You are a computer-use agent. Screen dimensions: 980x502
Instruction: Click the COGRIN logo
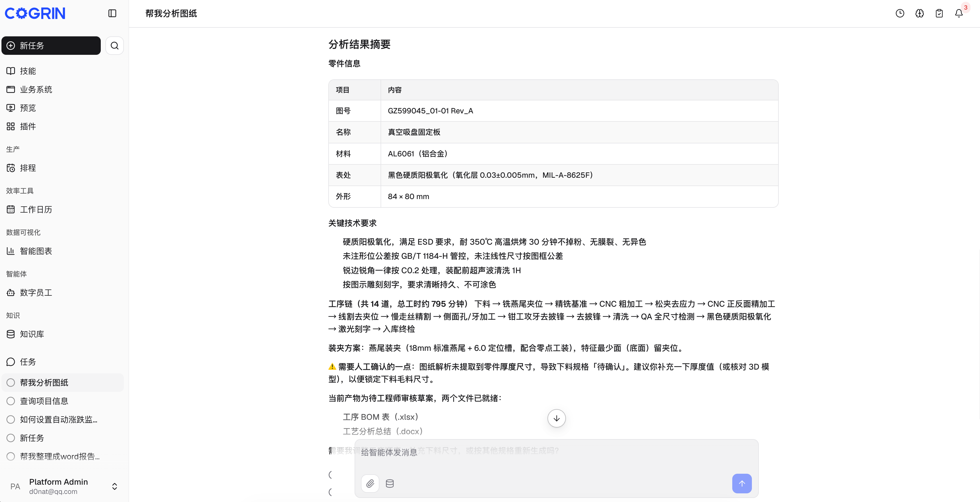coord(35,13)
